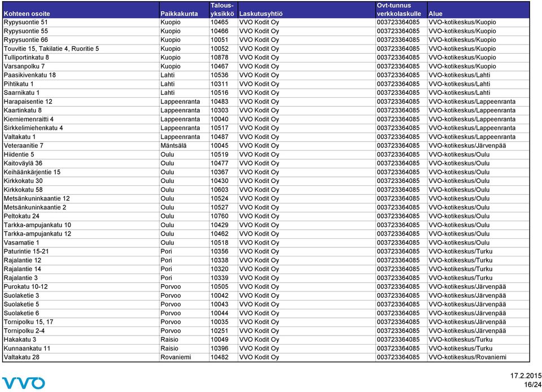Select the address 'Tornipolku 15, 17'
Viewport: 542px width, 392px height.
point(28,322)
